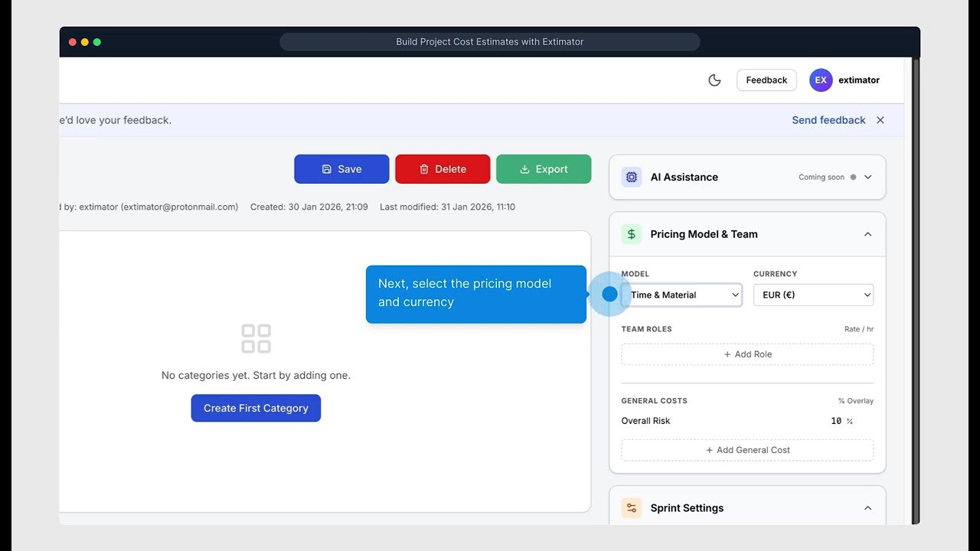Image resolution: width=980 pixels, height=551 pixels.
Task: Add General Cost entry
Action: [x=747, y=450]
